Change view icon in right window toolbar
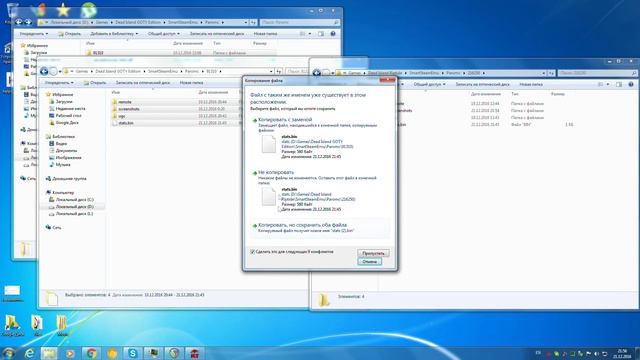640x360 pixels. [x=600, y=84]
